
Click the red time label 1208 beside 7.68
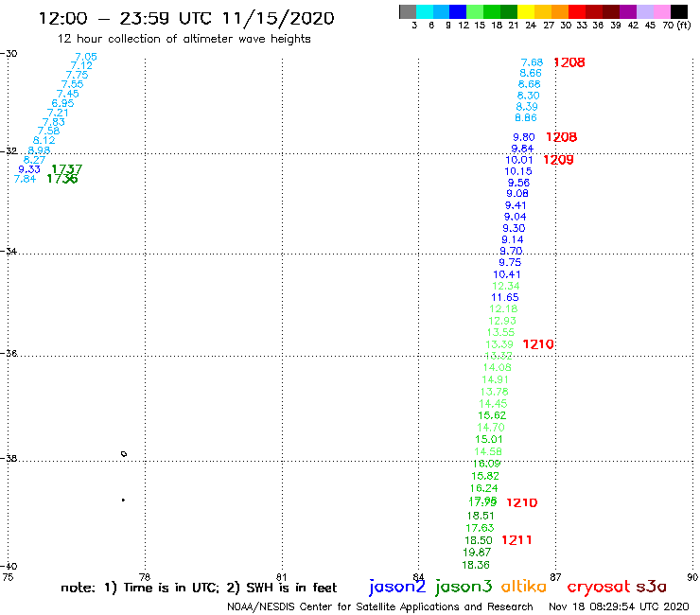(x=569, y=62)
